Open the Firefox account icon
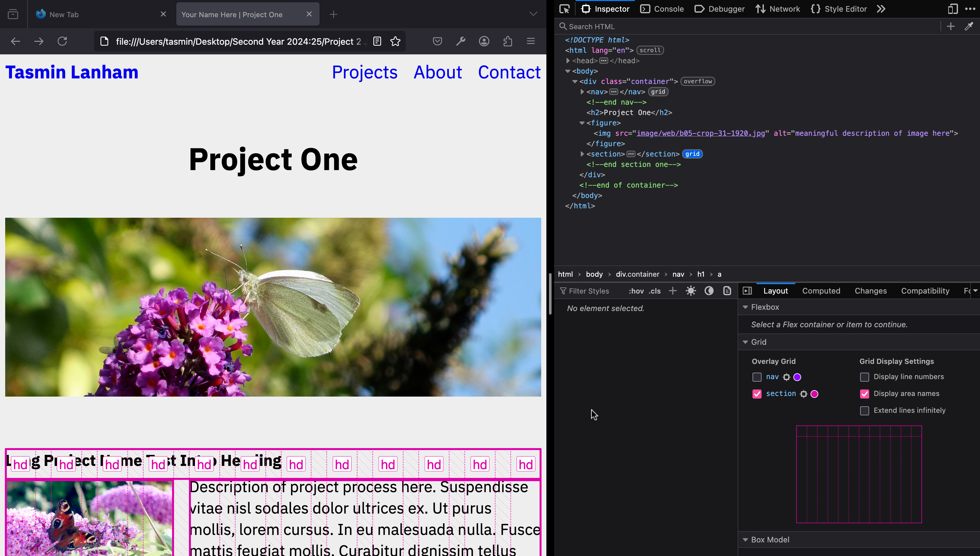The height and width of the screenshot is (556, 980). [x=484, y=41]
